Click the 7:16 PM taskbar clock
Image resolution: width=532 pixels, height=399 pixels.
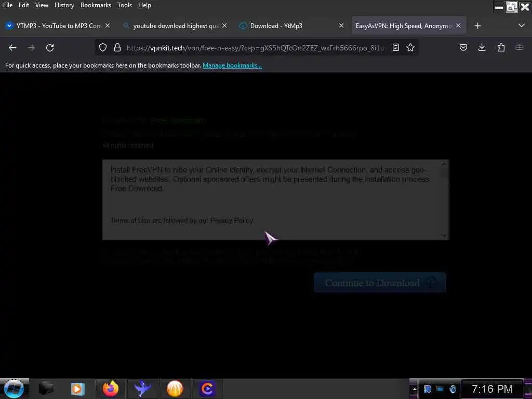pyautogui.click(x=492, y=389)
